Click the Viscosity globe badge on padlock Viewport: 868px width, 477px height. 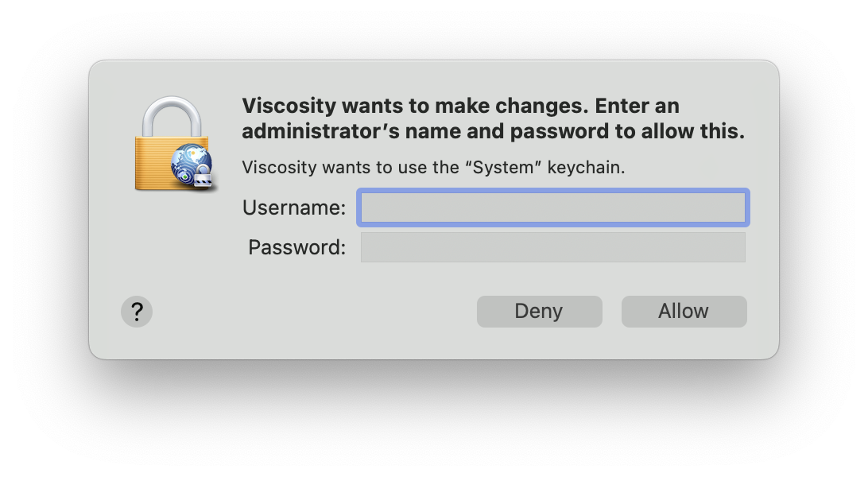(191, 165)
